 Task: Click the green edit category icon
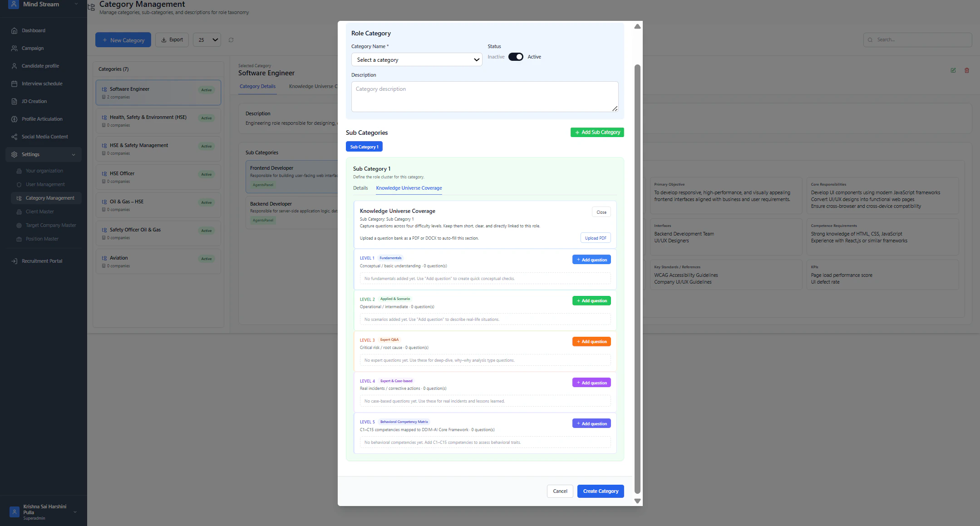[953, 70]
